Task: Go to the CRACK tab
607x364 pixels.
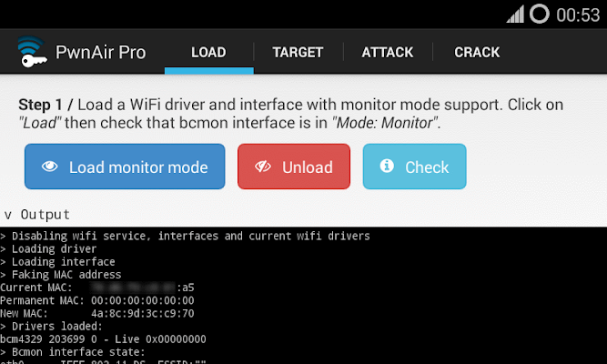Action: click(x=477, y=52)
